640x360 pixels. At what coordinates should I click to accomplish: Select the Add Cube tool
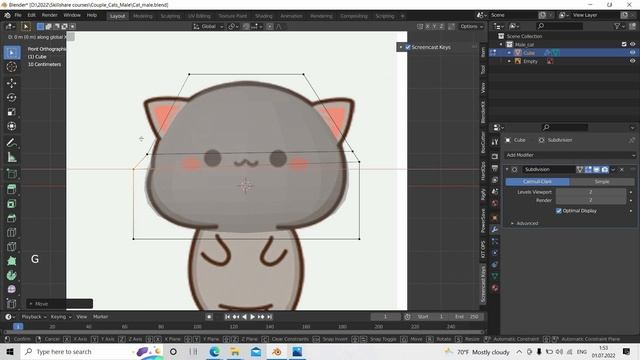tap(11, 173)
